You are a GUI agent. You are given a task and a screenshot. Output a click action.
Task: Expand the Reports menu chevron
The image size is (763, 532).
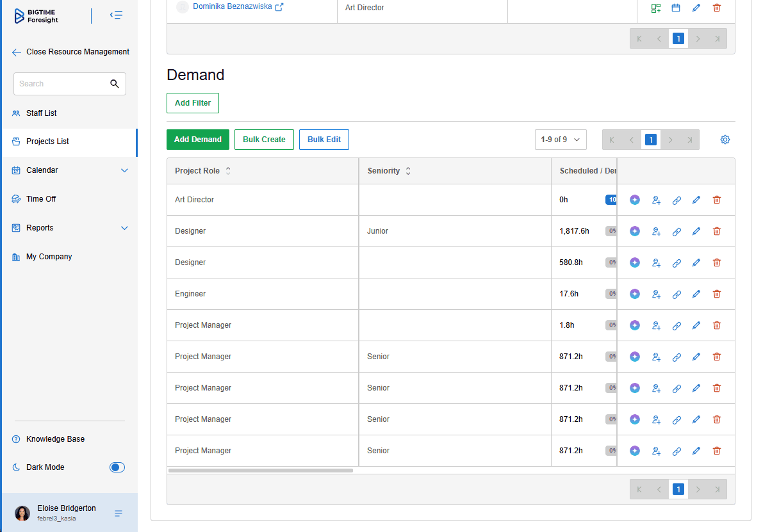click(124, 228)
